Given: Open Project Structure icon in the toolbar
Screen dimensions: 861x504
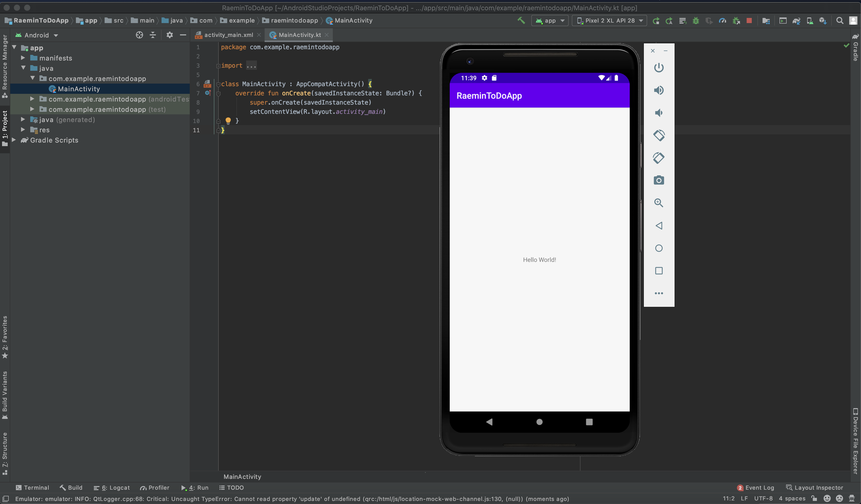Looking at the screenshot, I should 766,21.
